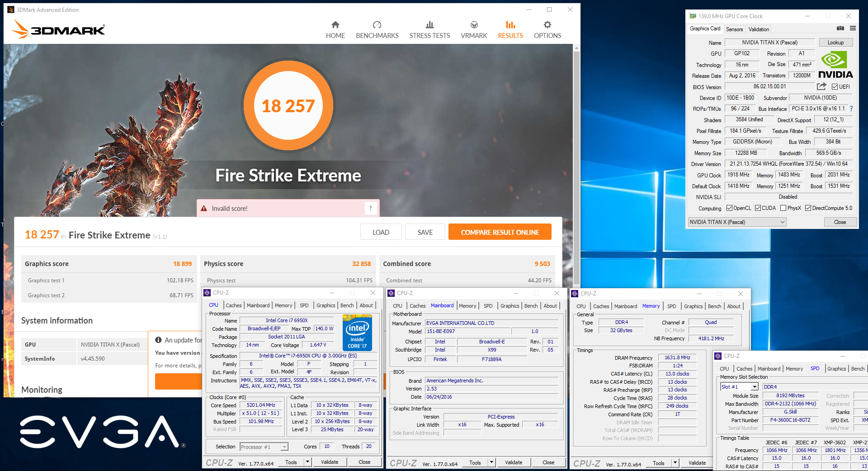The image size is (868, 471).
Task: Open Graphics tab in CPU-Z Memory window
Action: click(x=693, y=306)
